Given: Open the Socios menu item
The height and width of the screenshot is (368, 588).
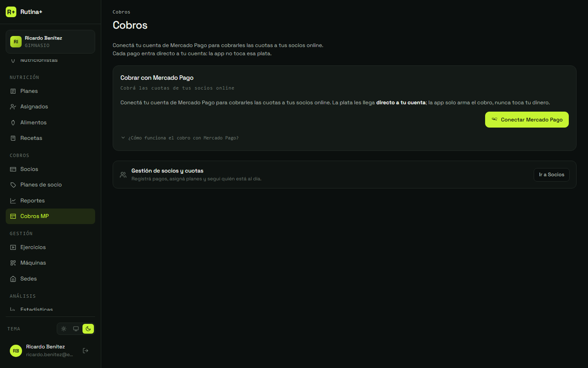Looking at the screenshot, I should pos(50,169).
